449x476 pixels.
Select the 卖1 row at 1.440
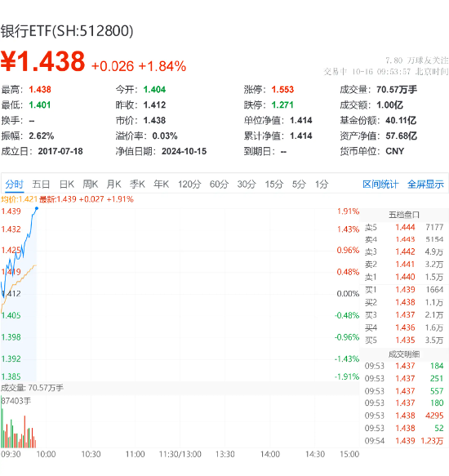[404, 277]
